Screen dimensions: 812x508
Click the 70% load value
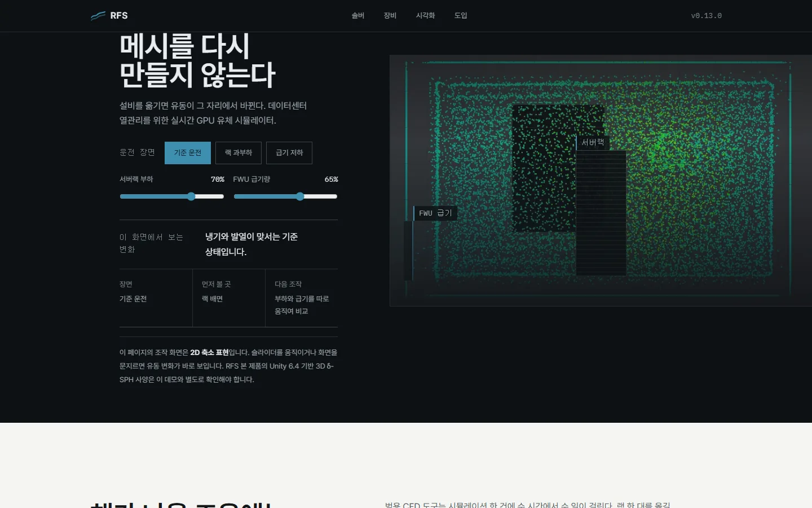[218, 179]
